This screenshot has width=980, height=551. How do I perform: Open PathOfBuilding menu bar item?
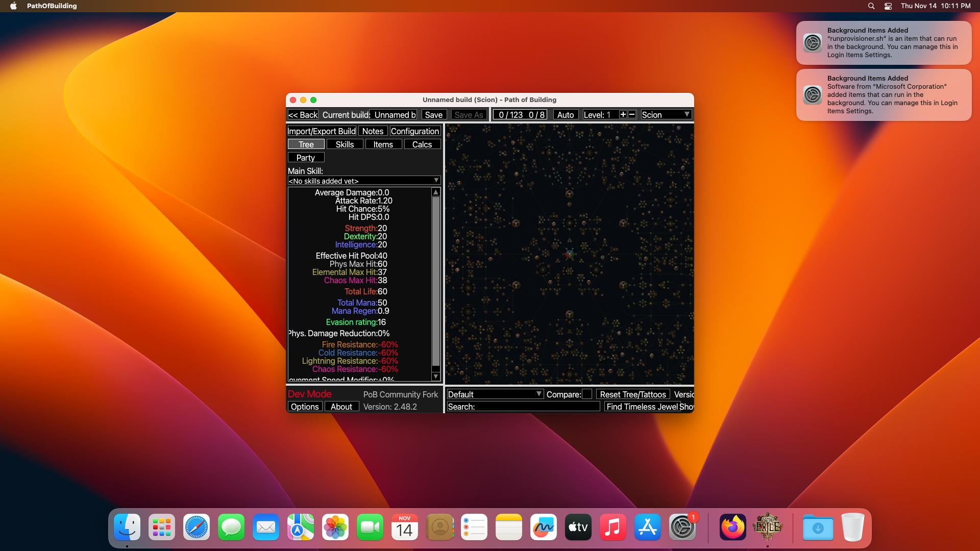pos(52,6)
